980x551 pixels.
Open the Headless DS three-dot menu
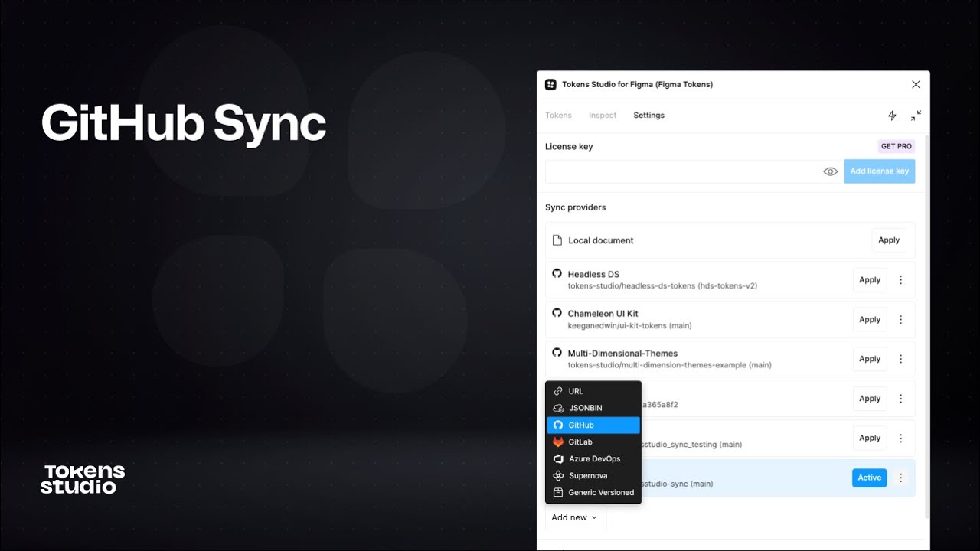point(901,280)
